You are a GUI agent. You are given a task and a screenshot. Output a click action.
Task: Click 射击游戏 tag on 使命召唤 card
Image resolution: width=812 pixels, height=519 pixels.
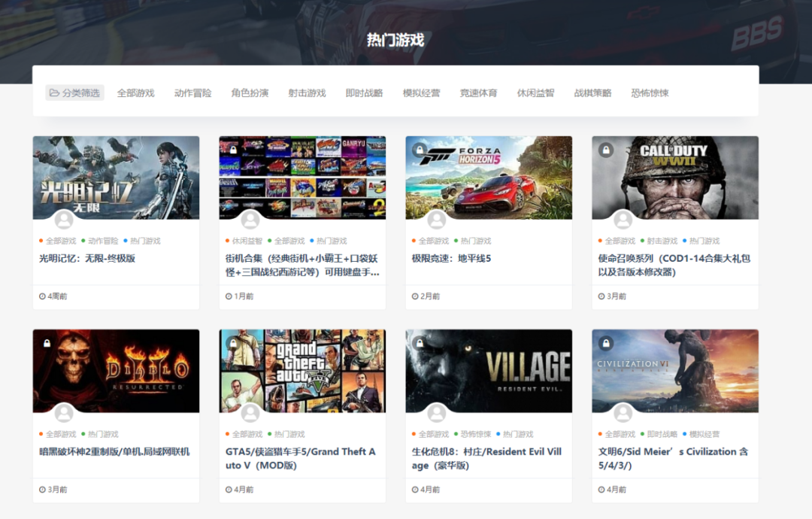pos(662,241)
